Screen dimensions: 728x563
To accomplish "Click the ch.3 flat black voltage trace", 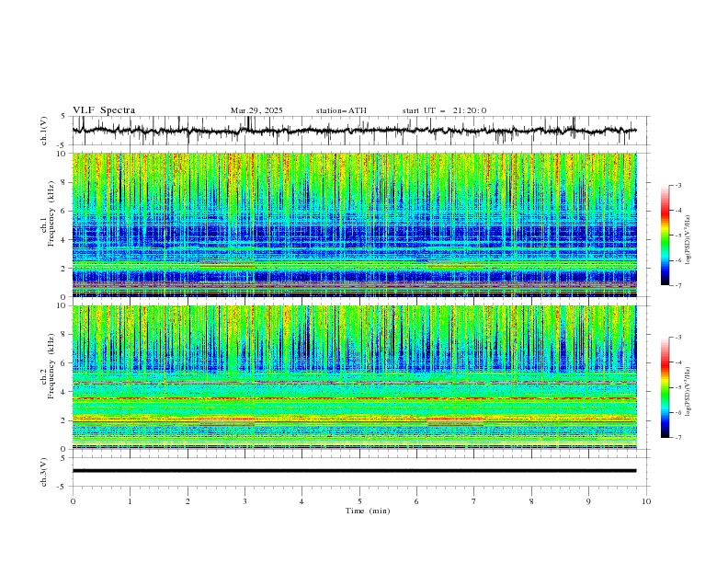I will click(354, 471).
